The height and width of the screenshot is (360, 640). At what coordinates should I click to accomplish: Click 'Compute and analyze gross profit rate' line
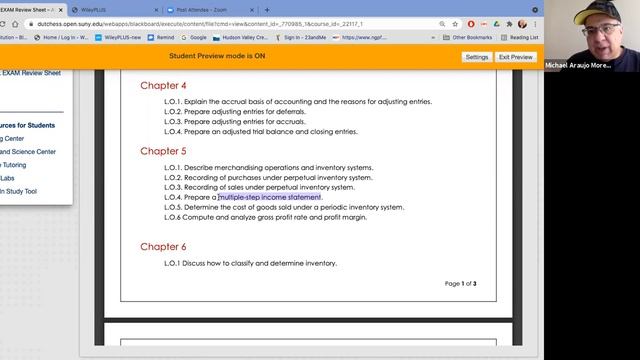click(265, 217)
